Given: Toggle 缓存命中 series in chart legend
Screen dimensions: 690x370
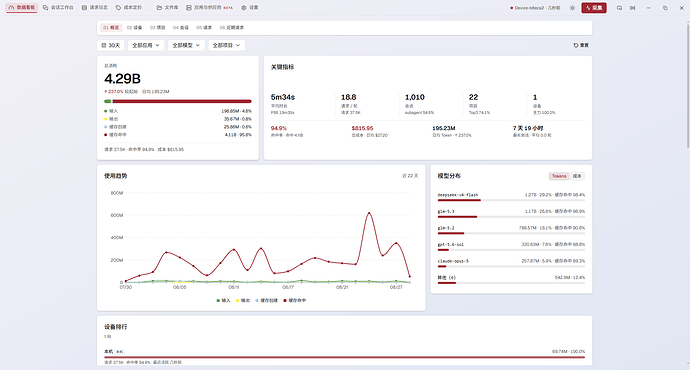Looking at the screenshot, I should [294, 300].
